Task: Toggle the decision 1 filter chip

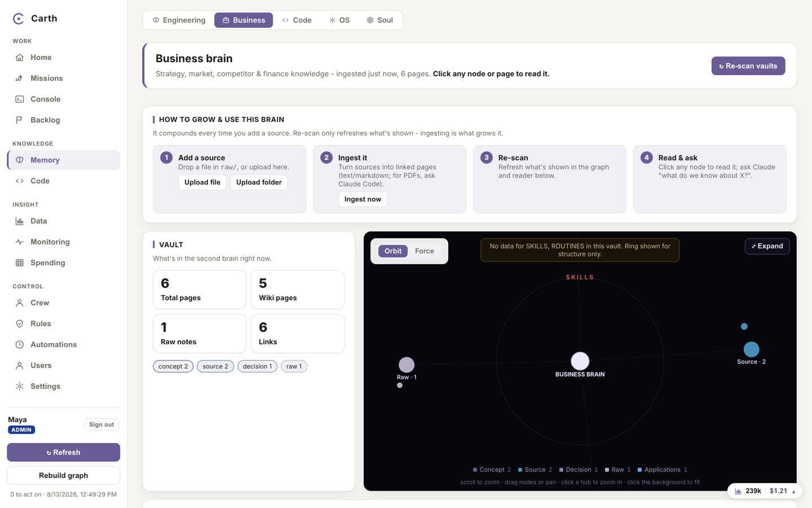Action: click(x=257, y=366)
